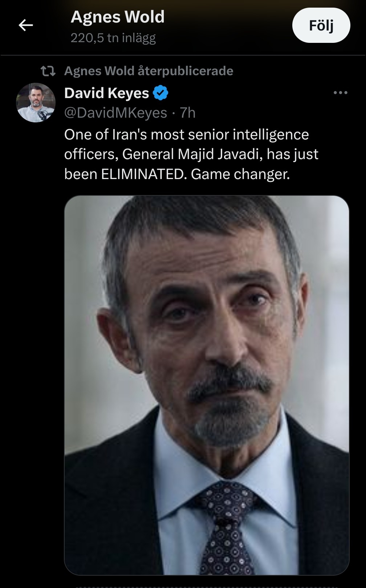Click the repost arrows icon

[x=48, y=71]
